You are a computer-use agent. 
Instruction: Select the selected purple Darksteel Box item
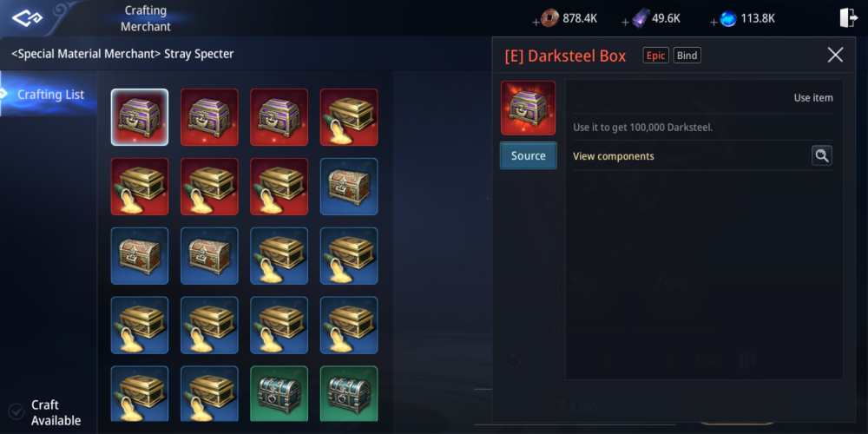pyautogui.click(x=140, y=117)
